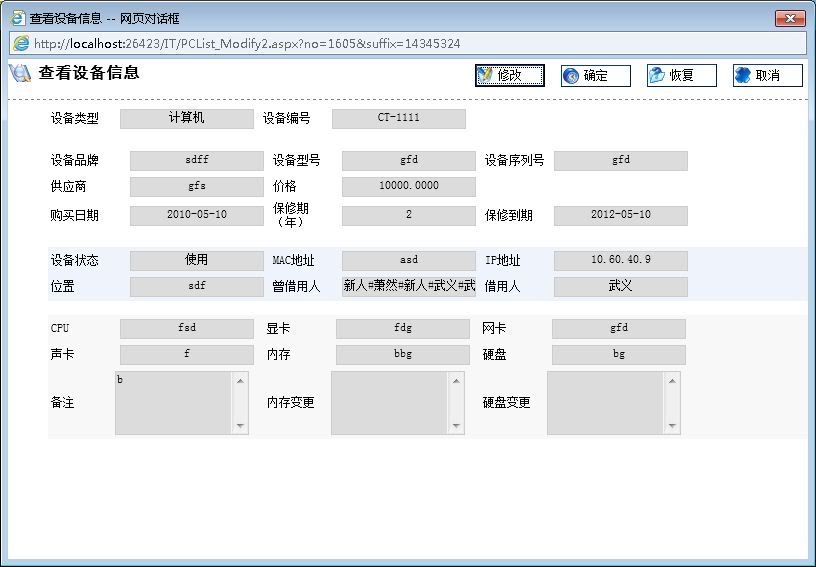
Task: Click the up arrow of 备注 scrollbar
Action: point(240,381)
